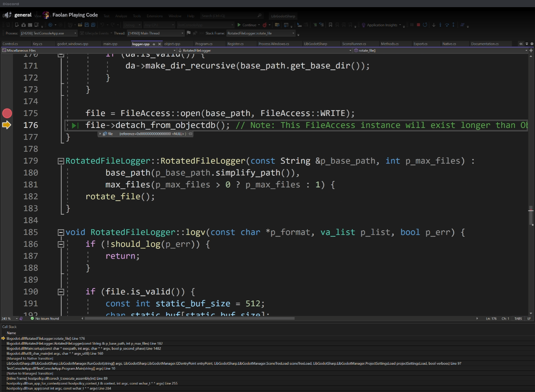535x392 pixels.
Task: Select the RotatedFileLogger constructor call stack frame
Action: point(84,343)
